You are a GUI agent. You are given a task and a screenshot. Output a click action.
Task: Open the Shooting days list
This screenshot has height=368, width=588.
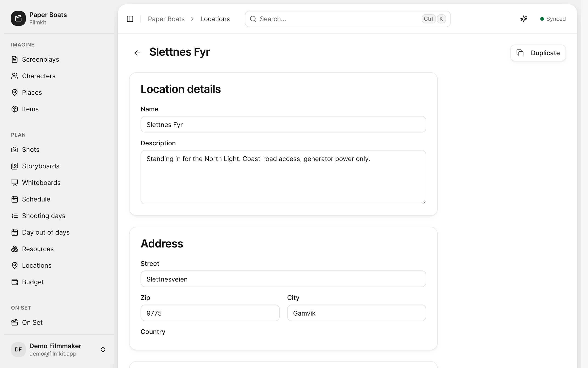click(59, 216)
